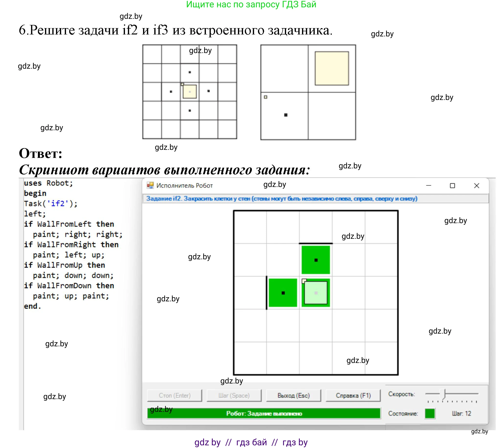Click the 'if WallFromDown then' code line
Screen dimensions: 503x448
coord(69,285)
